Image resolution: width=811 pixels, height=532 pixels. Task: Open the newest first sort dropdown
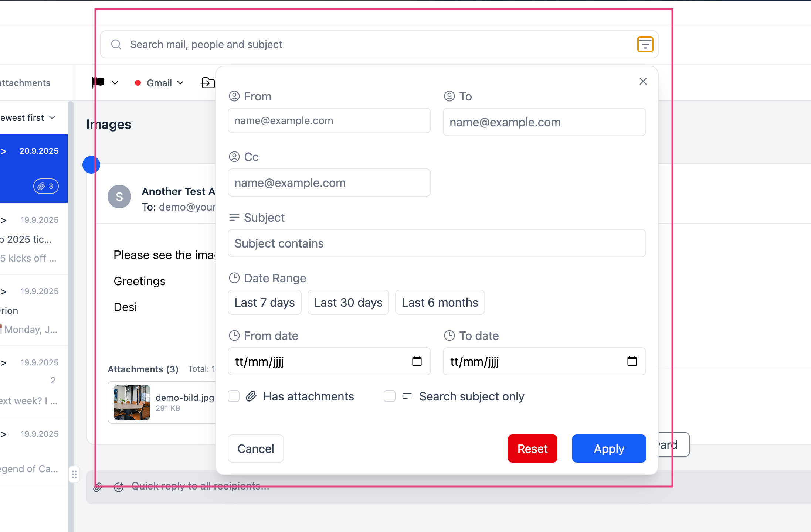tap(52, 117)
